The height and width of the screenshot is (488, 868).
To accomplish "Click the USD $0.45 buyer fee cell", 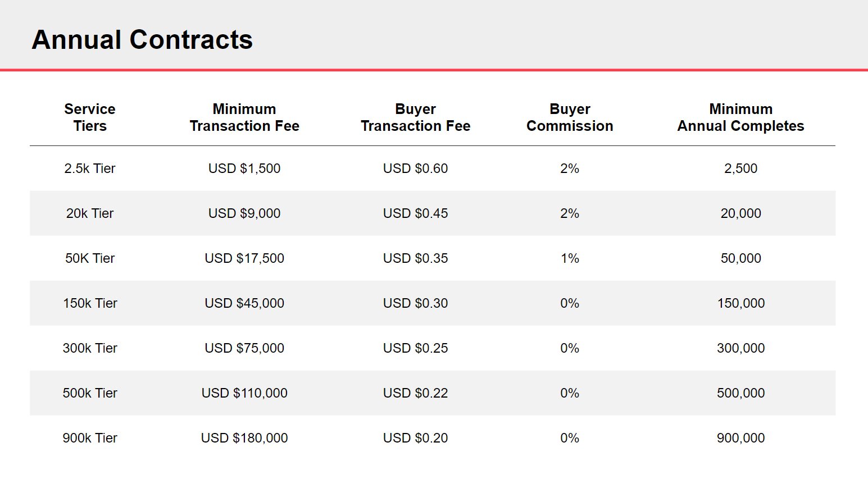I will click(415, 213).
